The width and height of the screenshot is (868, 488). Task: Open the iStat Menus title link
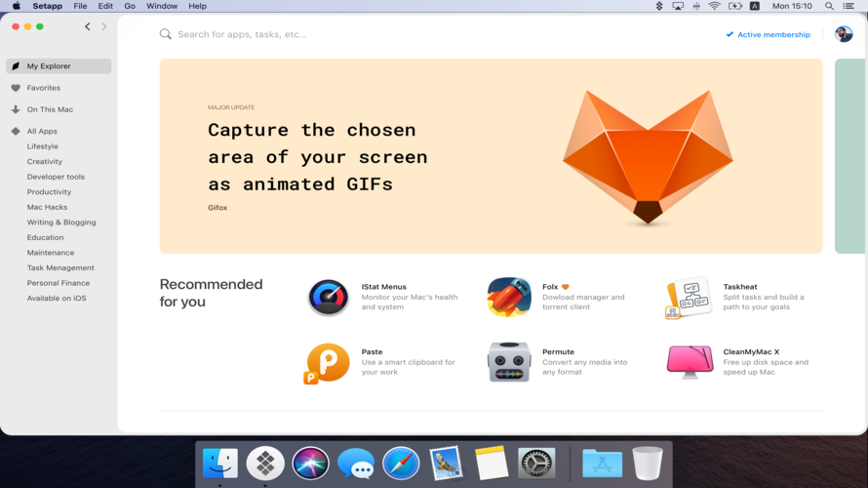pos(383,287)
